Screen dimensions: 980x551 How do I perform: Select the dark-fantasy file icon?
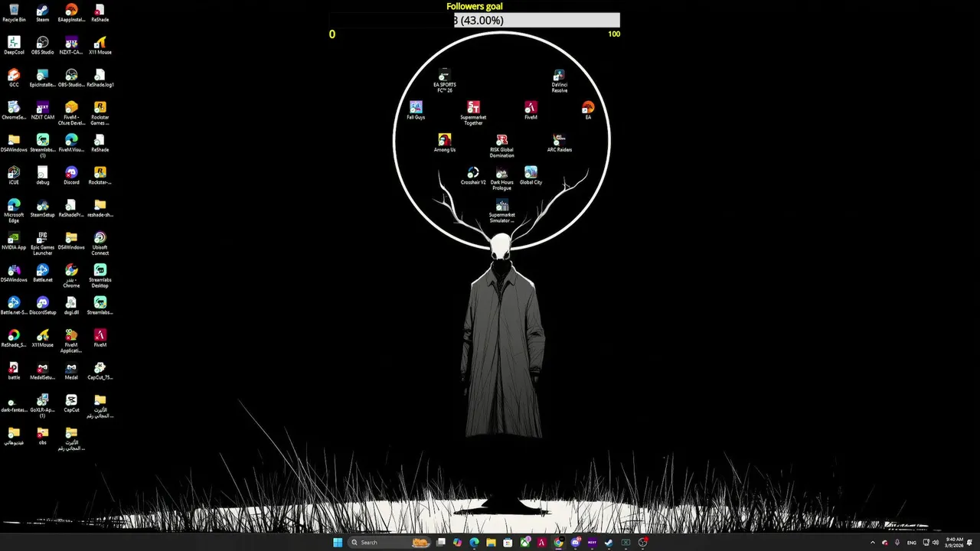[x=14, y=403]
